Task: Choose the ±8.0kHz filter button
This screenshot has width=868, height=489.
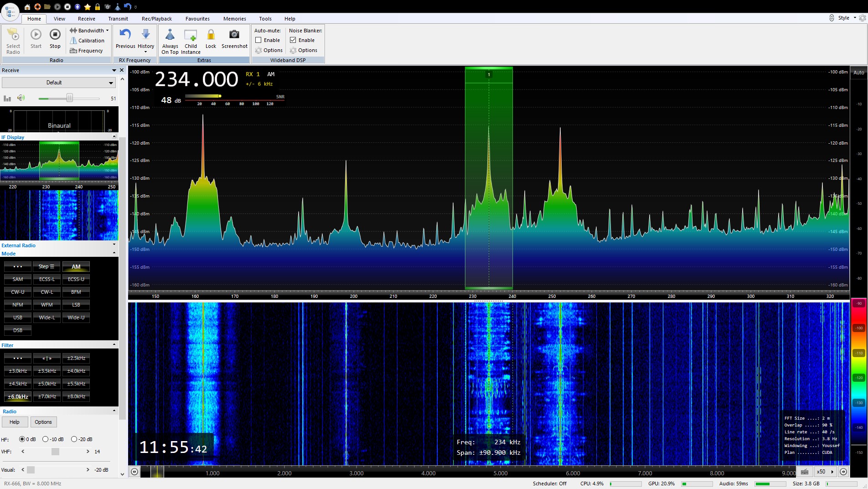Action: tap(76, 396)
